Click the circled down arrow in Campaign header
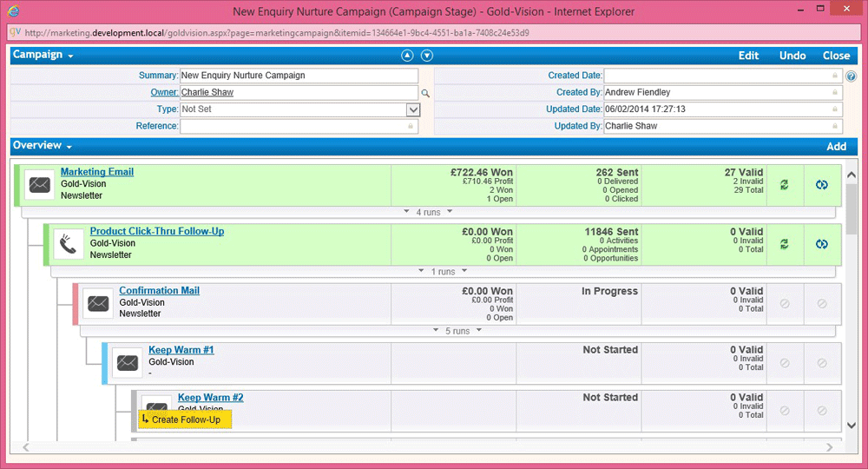 point(426,56)
